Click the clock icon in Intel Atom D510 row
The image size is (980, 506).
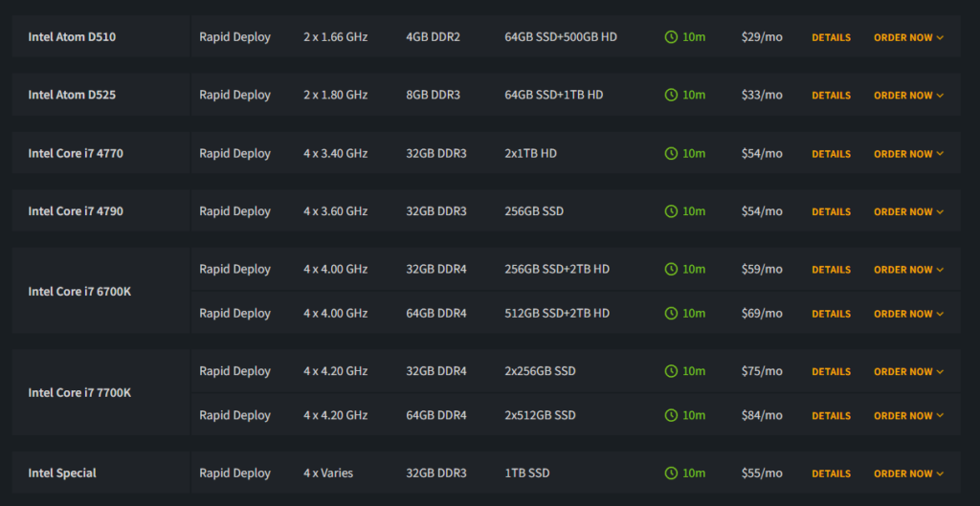pyautogui.click(x=671, y=37)
